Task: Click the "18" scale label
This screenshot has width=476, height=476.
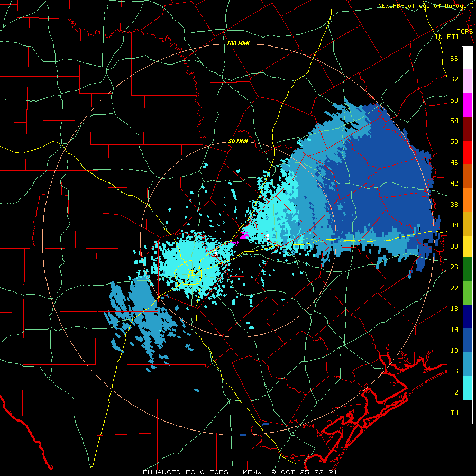Action: point(454,309)
